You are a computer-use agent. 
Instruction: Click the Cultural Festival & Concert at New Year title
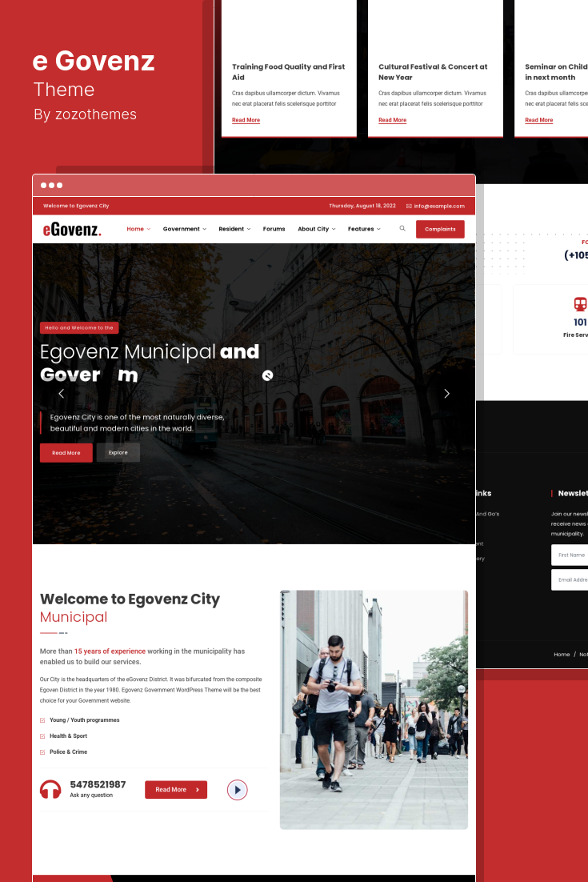433,72
